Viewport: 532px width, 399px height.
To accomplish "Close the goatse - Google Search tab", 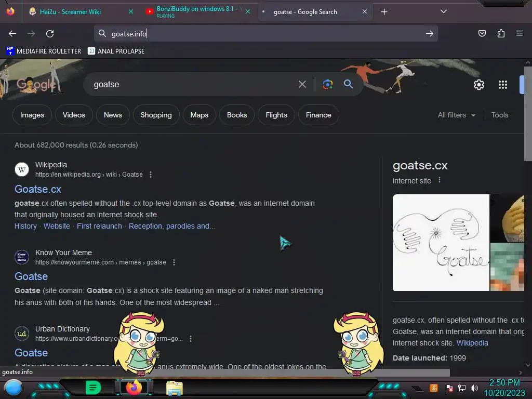I will click(364, 11).
